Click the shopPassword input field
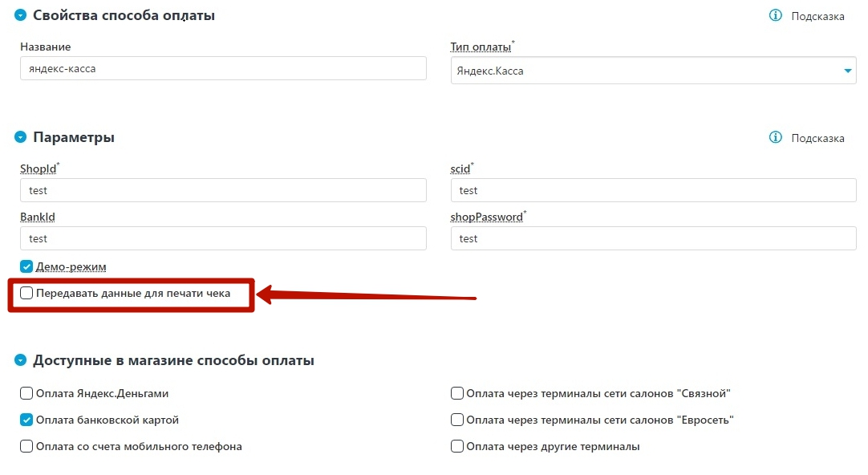The width and height of the screenshot is (868, 475). tap(653, 238)
